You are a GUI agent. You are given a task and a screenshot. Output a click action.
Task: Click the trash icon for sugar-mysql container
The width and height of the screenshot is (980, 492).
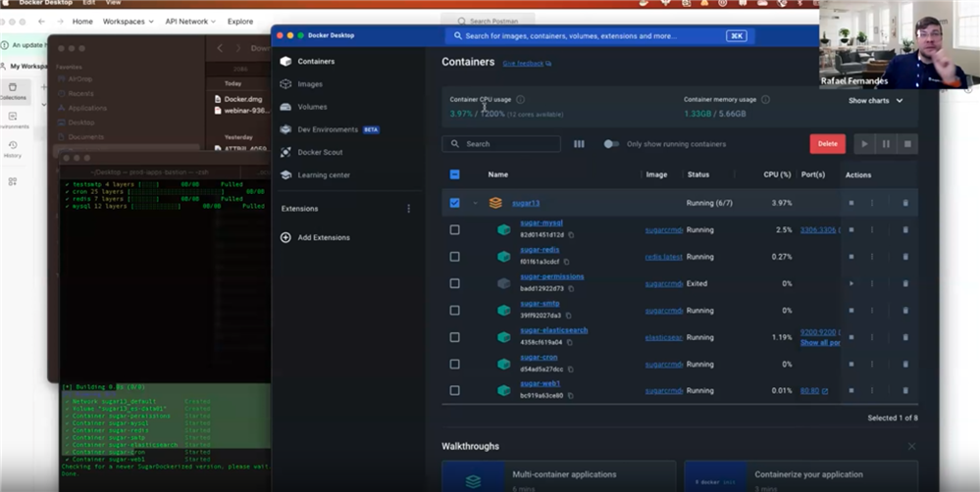click(904, 230)
